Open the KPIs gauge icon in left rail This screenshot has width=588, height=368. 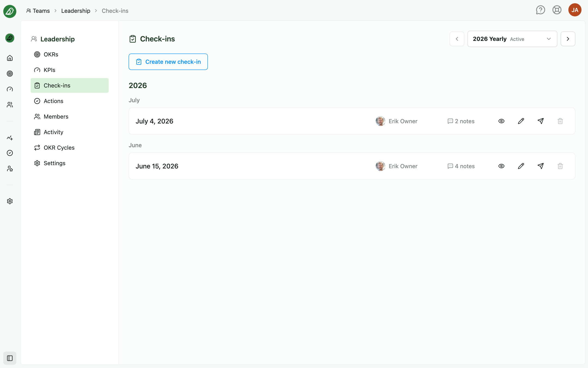10,89
